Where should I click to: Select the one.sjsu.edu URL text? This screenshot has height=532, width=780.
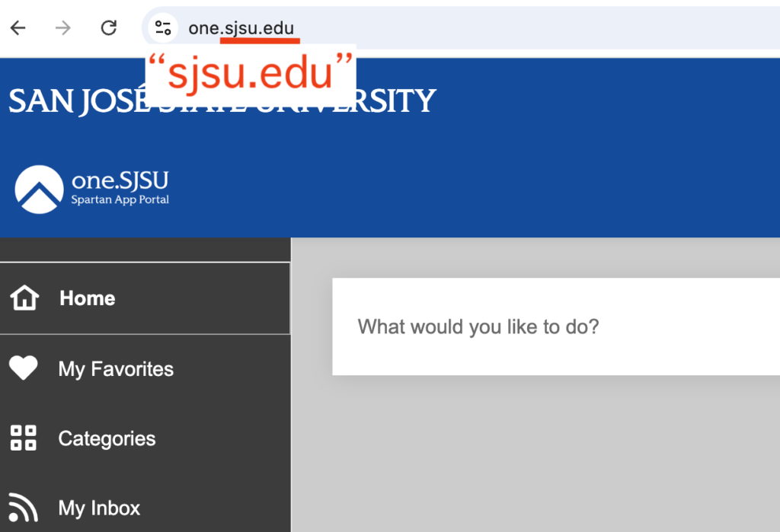tap(241, 28)
